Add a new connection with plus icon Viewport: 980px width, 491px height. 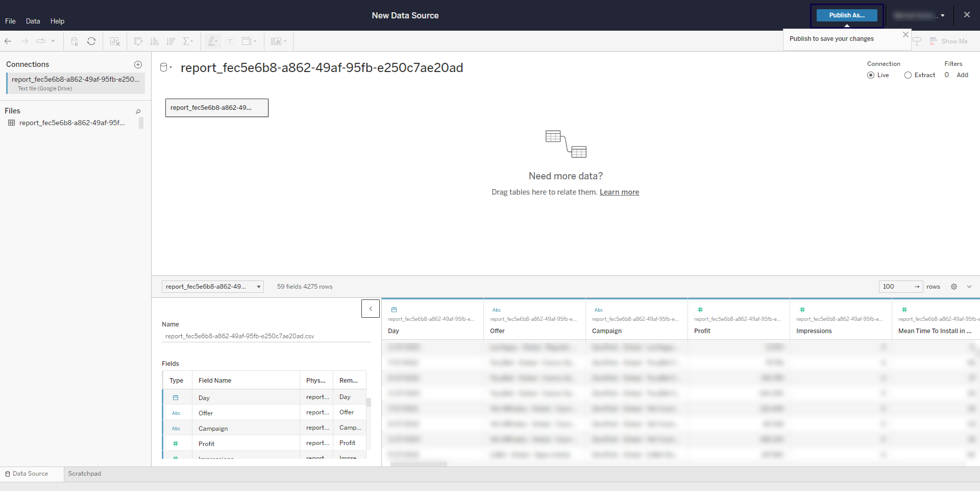(x=138, y=64)
